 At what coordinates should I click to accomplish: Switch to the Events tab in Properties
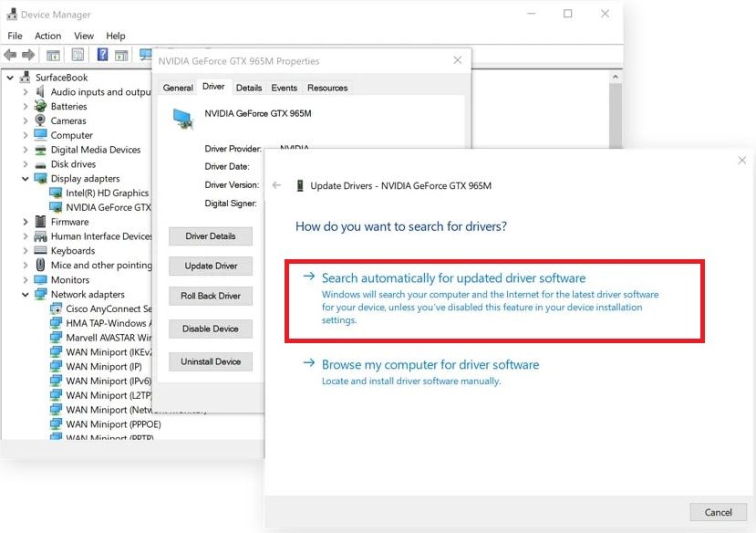pyautogui.click(x=284, y=88)
